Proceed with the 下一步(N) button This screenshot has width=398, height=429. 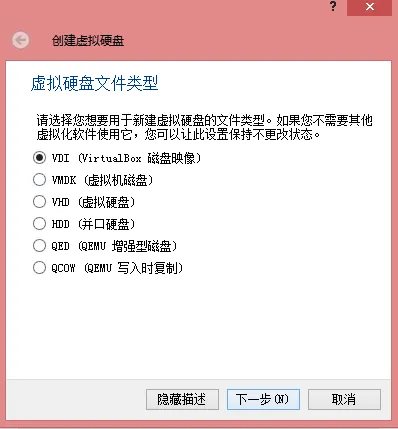click(x=263, y=399)
